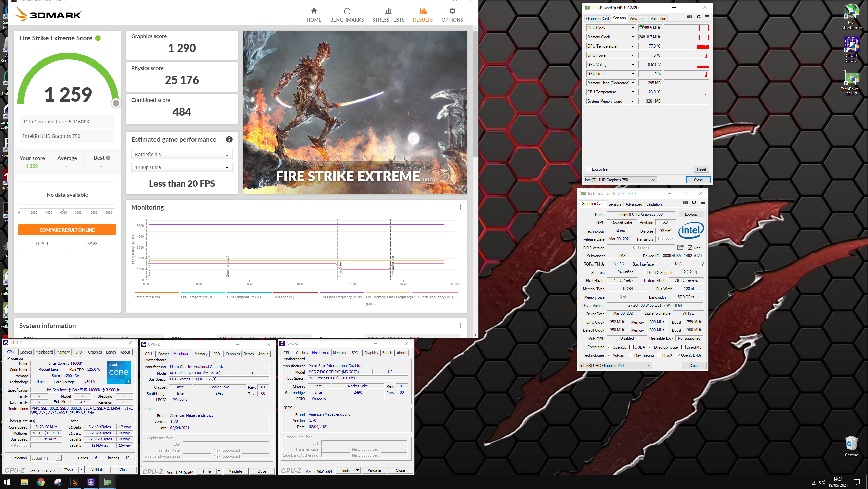Switch to Validation tab in GPU-Z Graphics Card window

click(x=654, y=204)
